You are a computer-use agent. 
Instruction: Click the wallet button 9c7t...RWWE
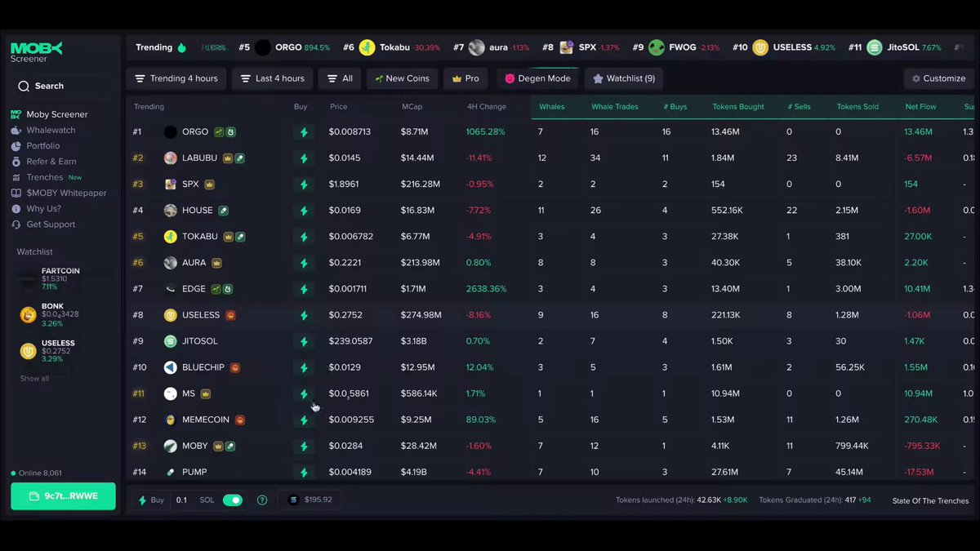[x=63, y=496]
